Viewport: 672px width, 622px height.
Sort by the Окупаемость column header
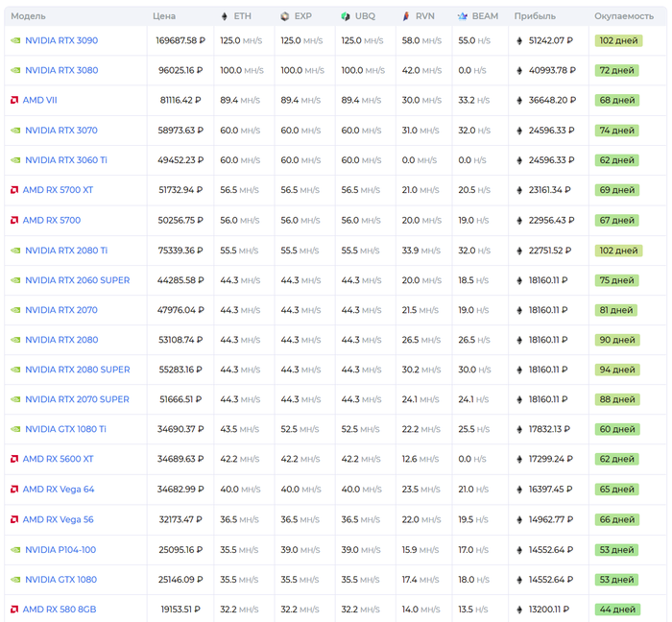click(624, 16)
